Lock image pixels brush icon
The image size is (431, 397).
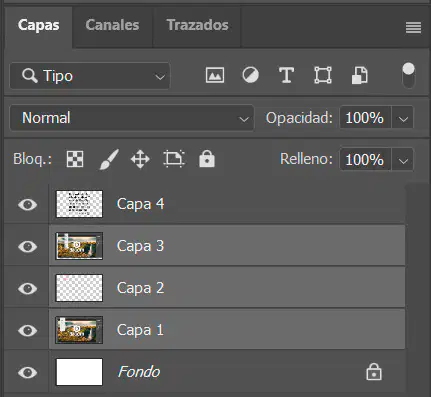(x=109, y=159)
